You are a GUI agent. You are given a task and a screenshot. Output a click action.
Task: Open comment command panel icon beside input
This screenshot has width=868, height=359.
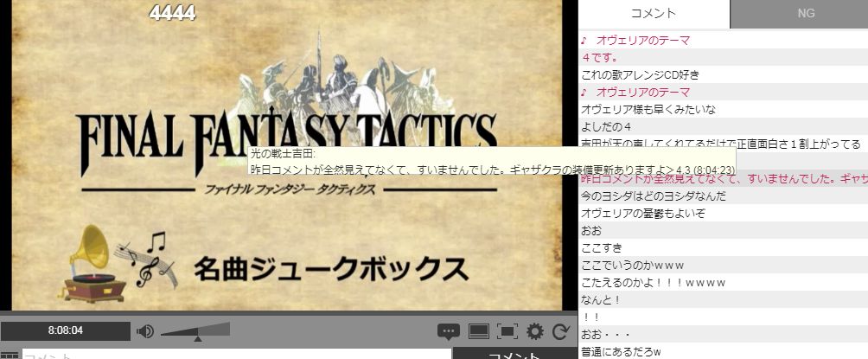(10, 355)
